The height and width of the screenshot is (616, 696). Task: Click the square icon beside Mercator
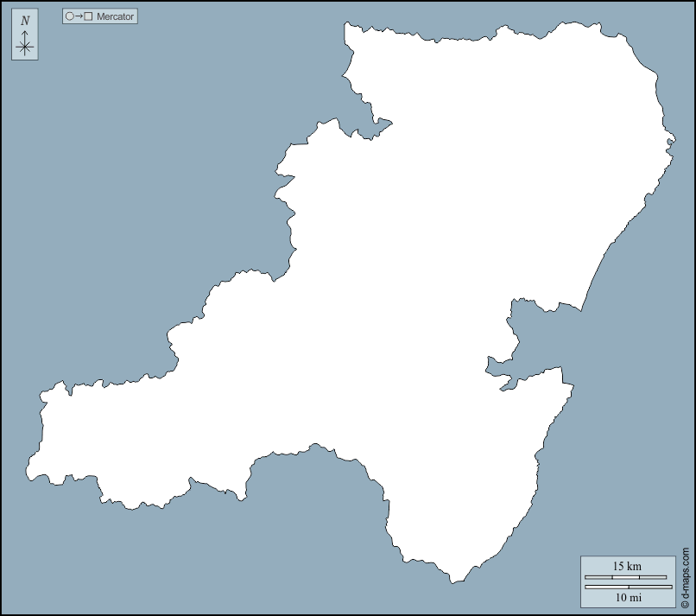coord(88,16)
